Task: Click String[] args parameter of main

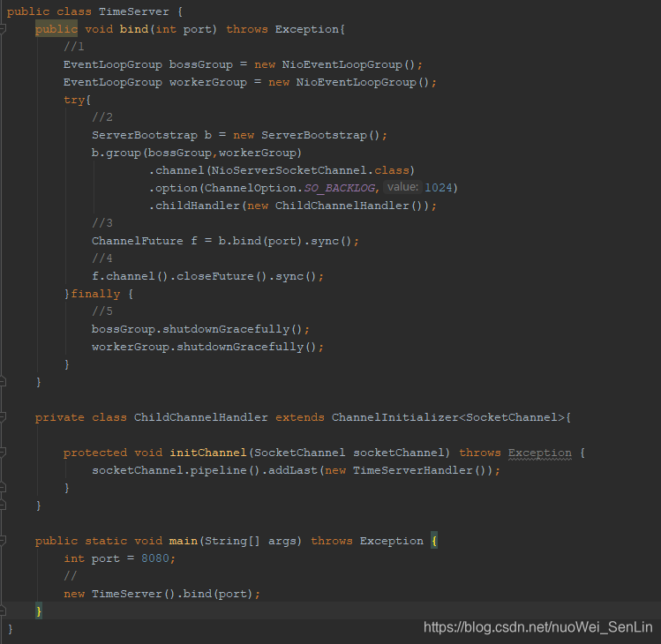Action: [x=251, y=541]
